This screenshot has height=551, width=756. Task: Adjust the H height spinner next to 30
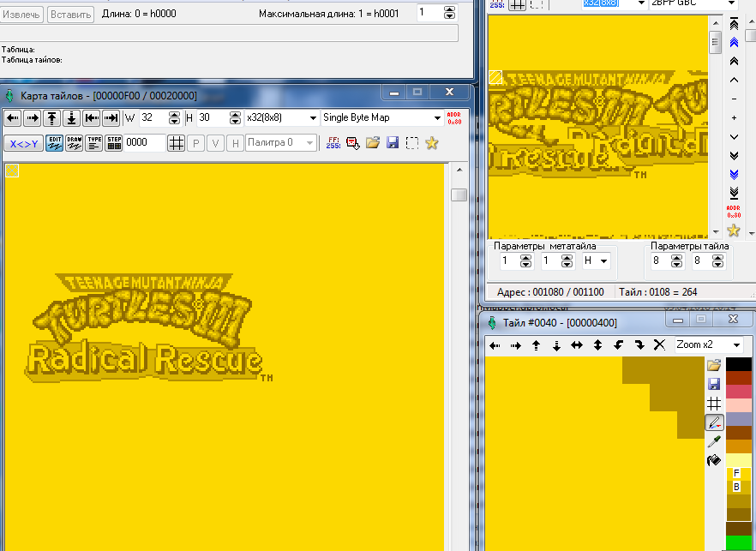coord(235,117)
